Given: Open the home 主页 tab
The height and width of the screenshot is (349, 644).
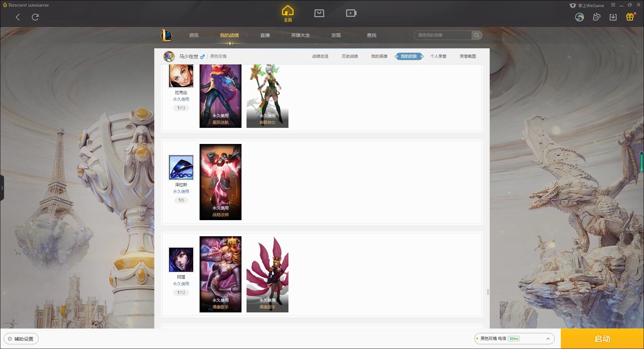Looking at the screenshot, I should [x=288, y=14].
